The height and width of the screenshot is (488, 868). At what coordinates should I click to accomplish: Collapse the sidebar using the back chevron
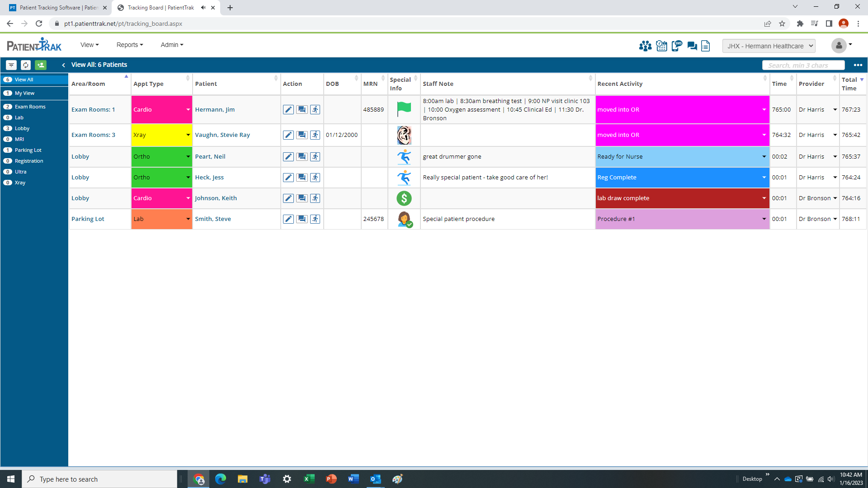point(64,65)
